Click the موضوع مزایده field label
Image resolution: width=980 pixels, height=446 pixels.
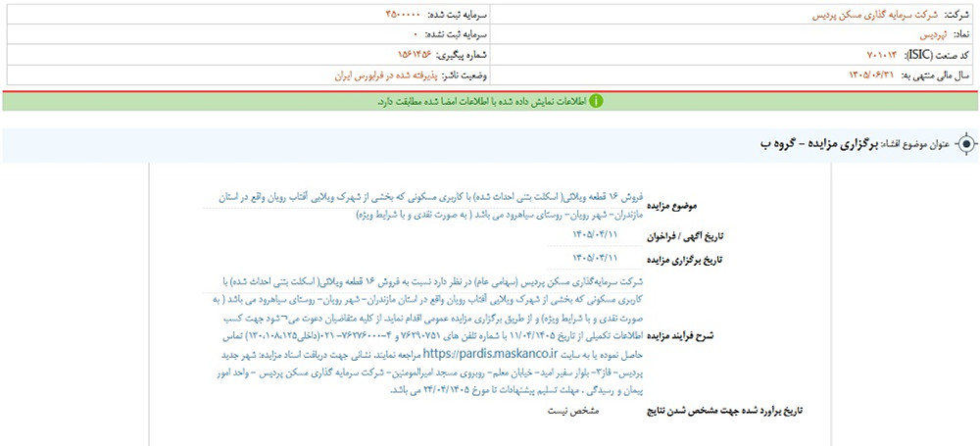671,205
